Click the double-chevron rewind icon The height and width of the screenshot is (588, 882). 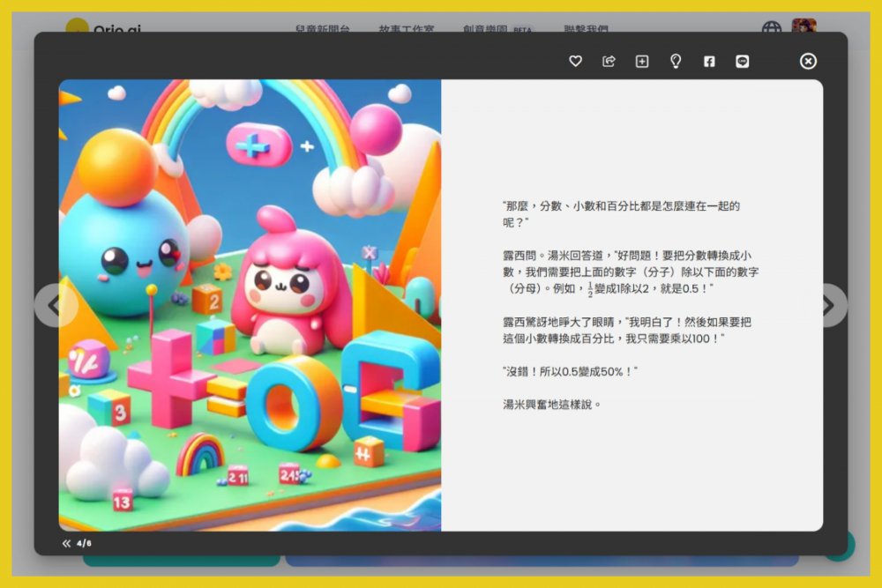66,543
